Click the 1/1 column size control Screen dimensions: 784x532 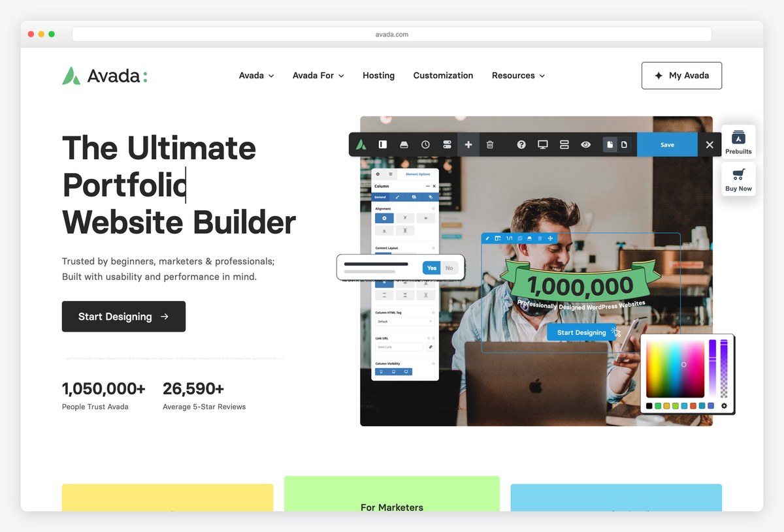click(x=510, y=238)
